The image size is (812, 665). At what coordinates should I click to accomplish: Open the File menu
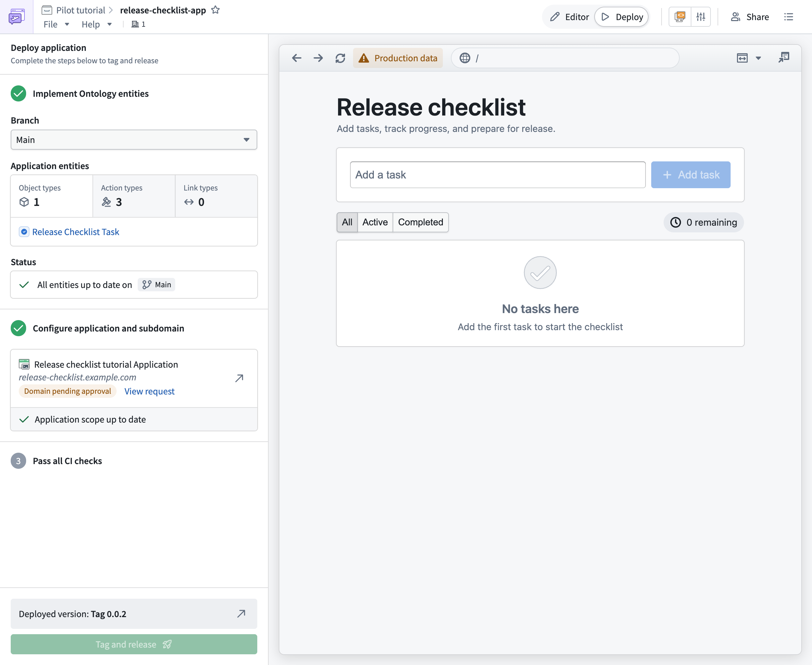click(56, 24)
